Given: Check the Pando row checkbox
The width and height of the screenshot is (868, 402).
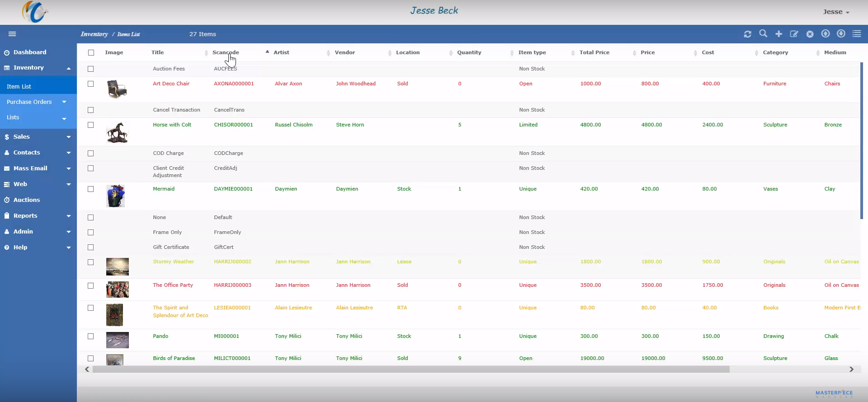Looking at the screenshot, I should [90, 337].
